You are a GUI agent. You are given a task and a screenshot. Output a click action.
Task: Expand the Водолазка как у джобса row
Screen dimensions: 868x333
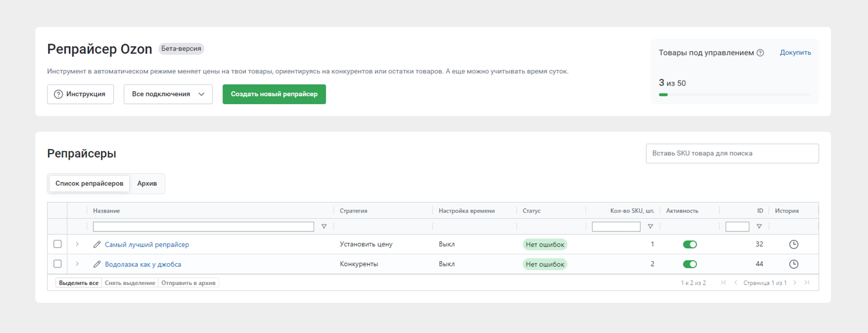77,264
